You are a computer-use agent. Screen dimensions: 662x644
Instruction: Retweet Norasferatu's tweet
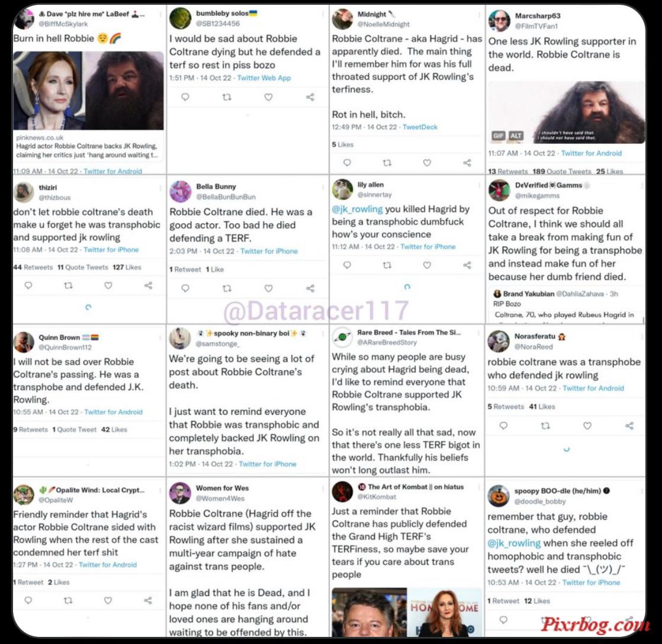pos(545,426)
